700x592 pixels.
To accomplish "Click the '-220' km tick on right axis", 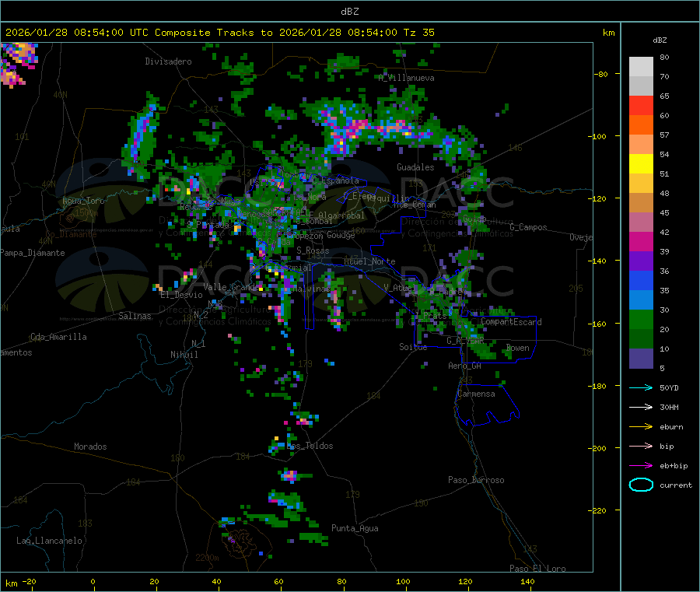I will pos(598,511).
